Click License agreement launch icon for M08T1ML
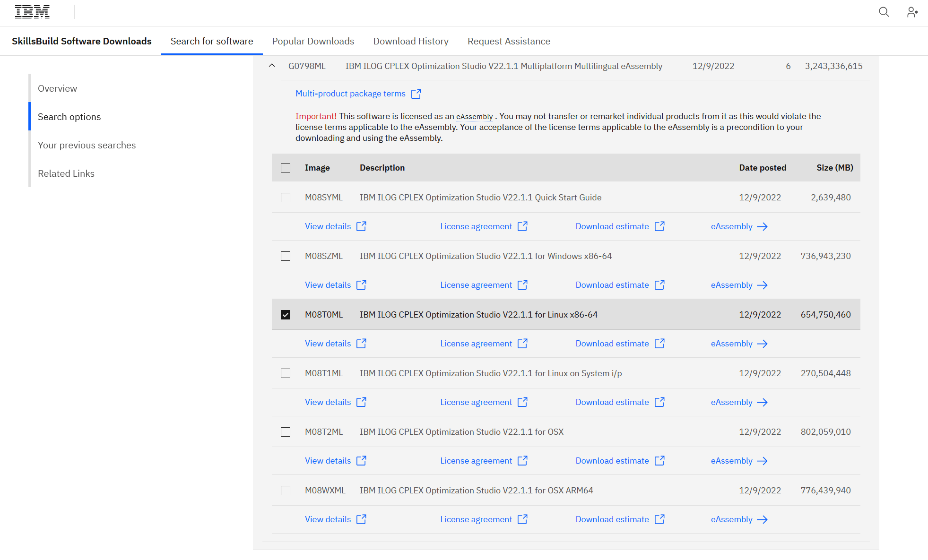This screenshot has width=928, height=560. coord(522,402)
